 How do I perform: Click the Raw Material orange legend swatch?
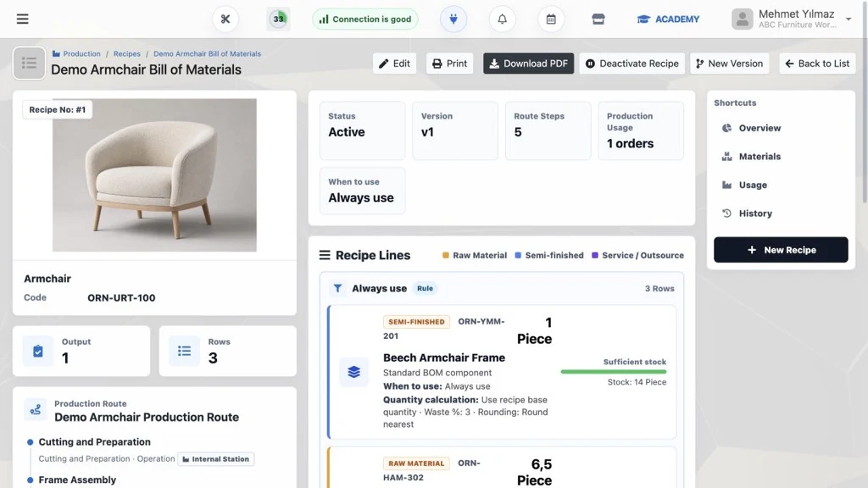click(x=446, y=255)
